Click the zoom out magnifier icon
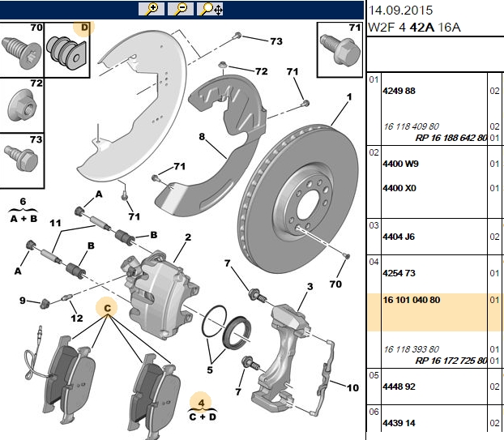Image resolution: width=504 pixels, height=440 pixels. point(181,9)
